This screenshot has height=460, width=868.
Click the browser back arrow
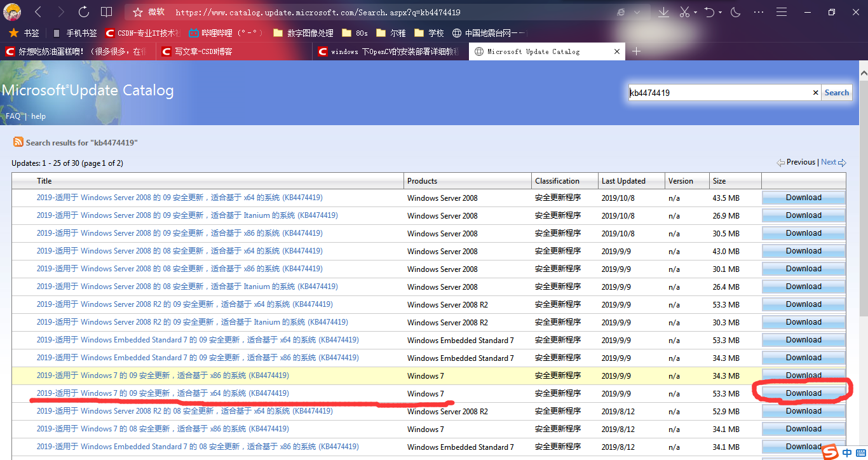[x=38, y=12]
